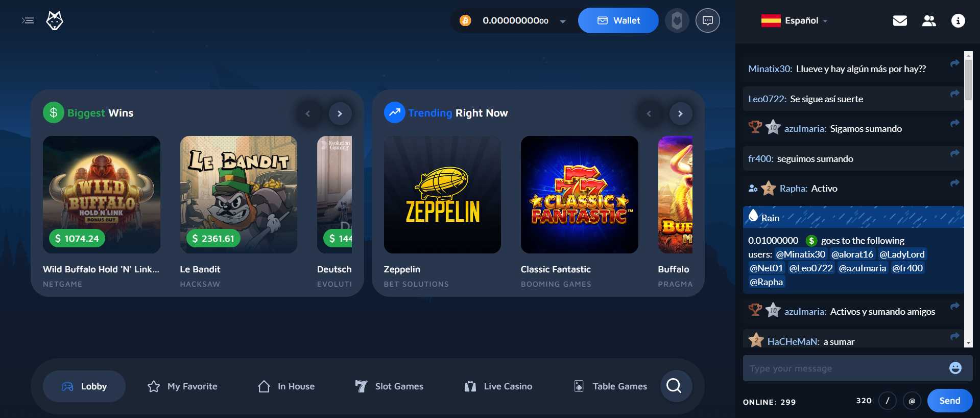Click the Rain water drop icon

[x=753, y=216]
